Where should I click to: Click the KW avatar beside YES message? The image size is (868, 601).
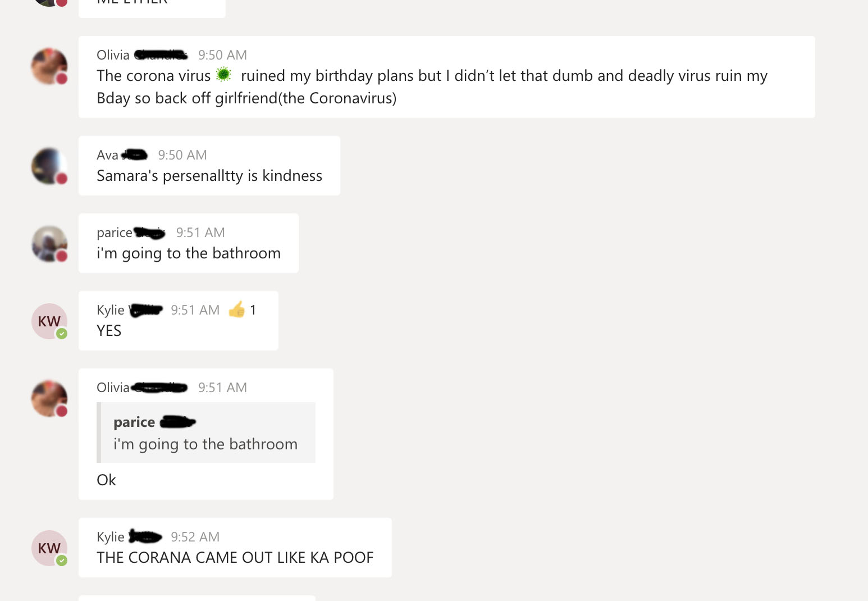point(49,321)
